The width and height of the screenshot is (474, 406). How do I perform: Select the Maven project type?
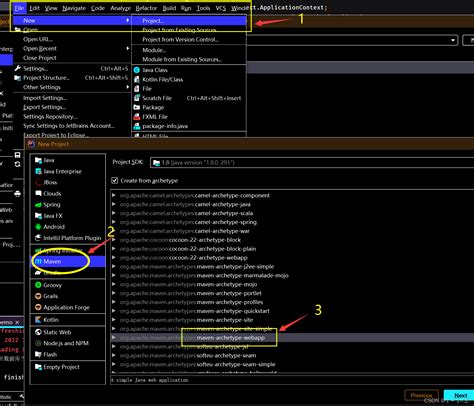click(x=68, y=262)
